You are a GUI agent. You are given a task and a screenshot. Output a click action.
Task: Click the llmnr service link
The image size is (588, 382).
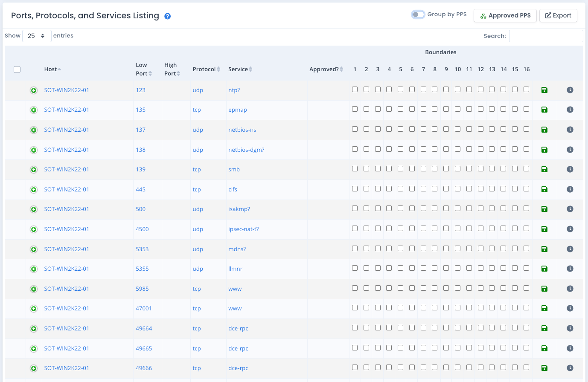pyautogui.click(x=235, y=269)
